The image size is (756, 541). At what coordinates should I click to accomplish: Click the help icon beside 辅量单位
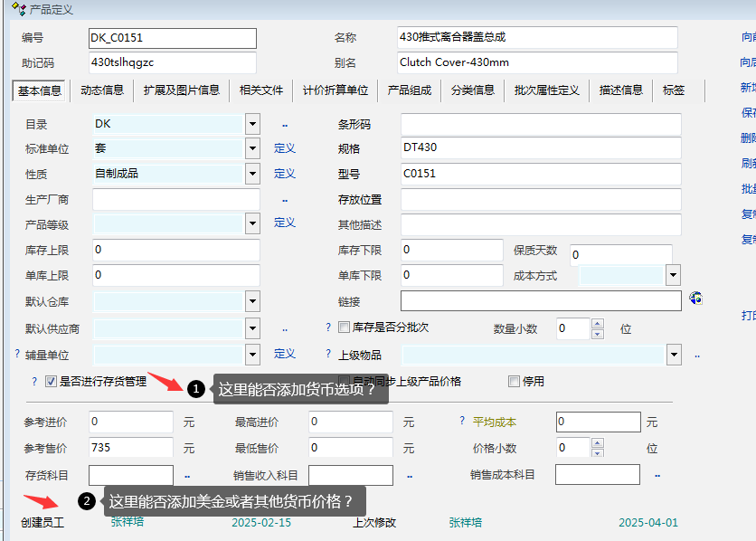coord(17,355)
